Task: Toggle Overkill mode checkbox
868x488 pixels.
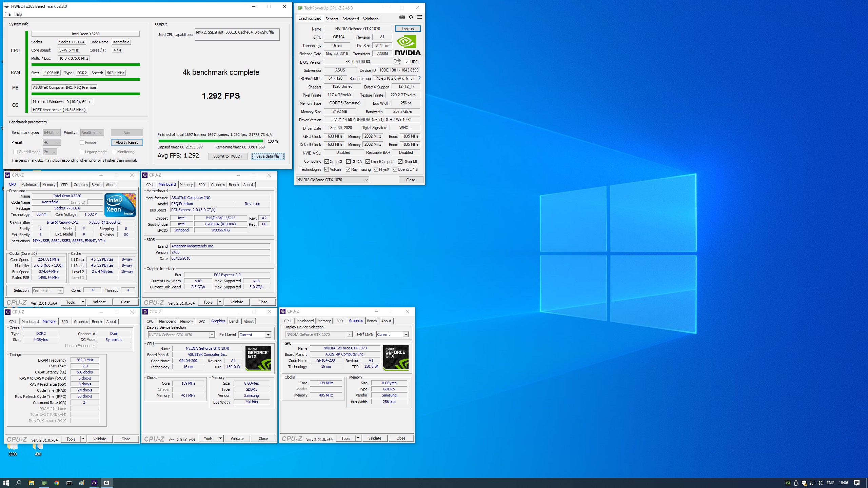Action: tap(15, 152)
